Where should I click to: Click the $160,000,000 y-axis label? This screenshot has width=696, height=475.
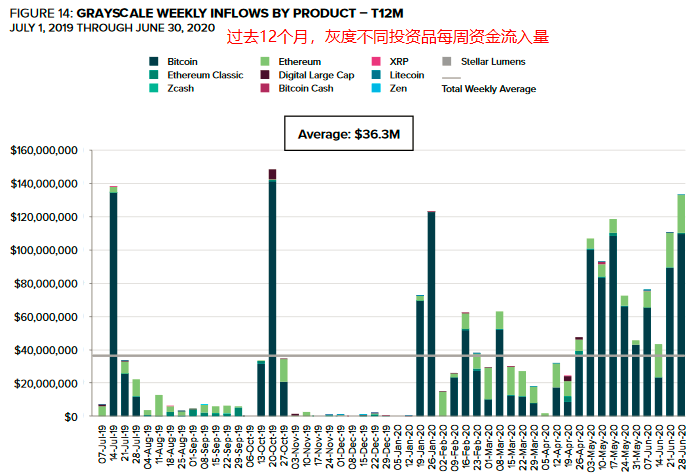(44, 150)
